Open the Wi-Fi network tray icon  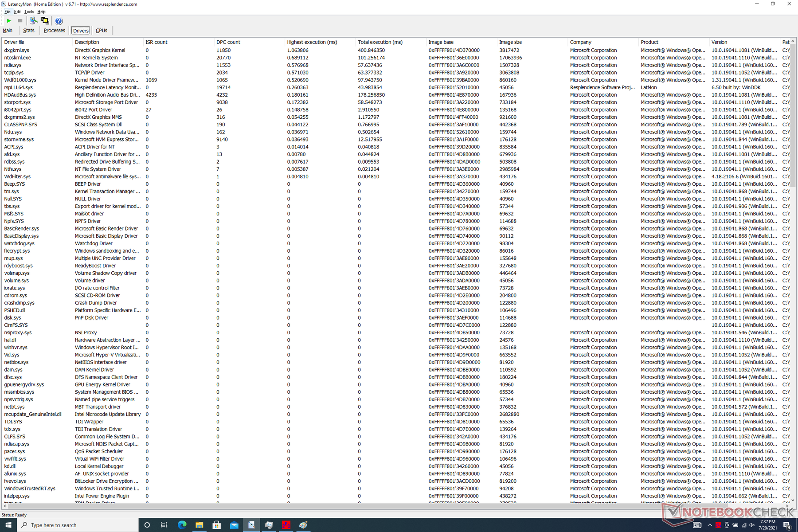744,525
